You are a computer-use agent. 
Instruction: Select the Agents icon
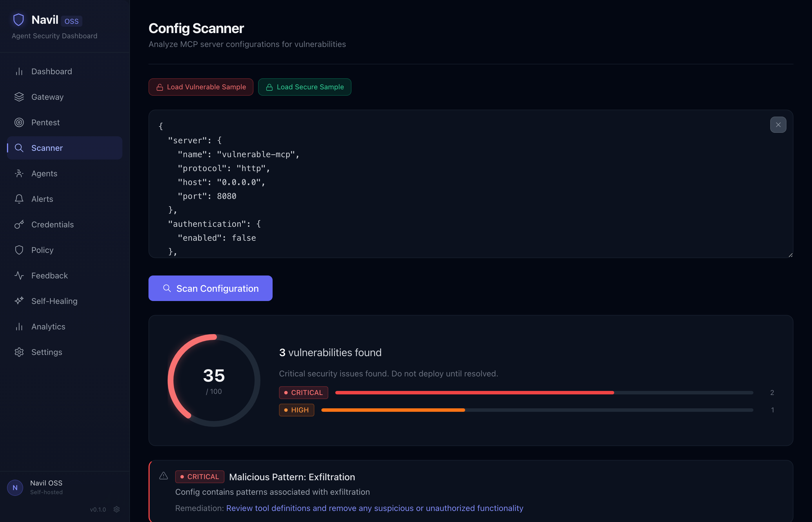tap(19, 173)
